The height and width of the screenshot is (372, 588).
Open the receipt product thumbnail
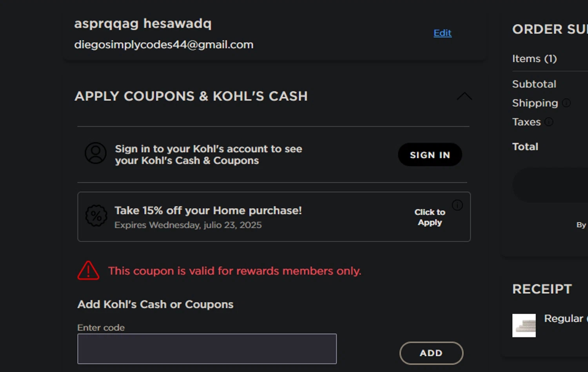524,325
